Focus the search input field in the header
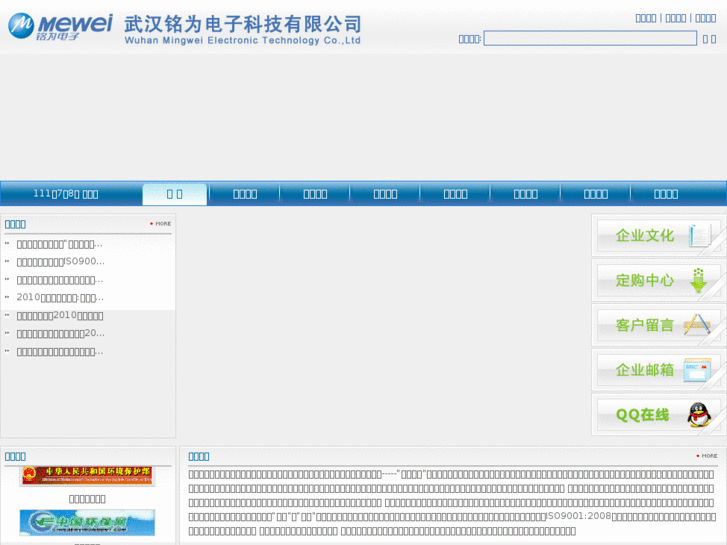Image resolution: width=727 pixels, height=545 pixels. click(x=590, y=38)
